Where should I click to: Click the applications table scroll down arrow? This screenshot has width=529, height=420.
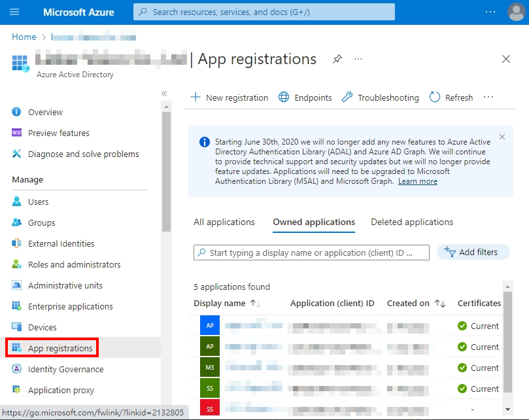507,410
